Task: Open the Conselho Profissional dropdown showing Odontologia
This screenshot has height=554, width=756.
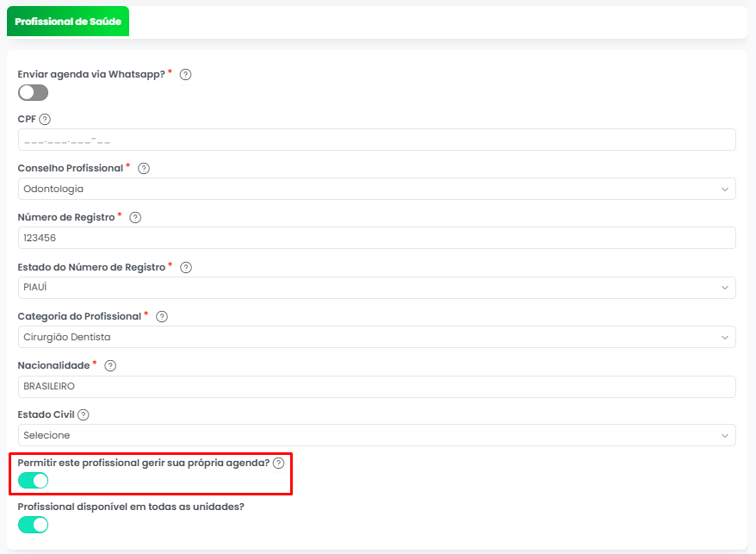Action: point(376,189)
